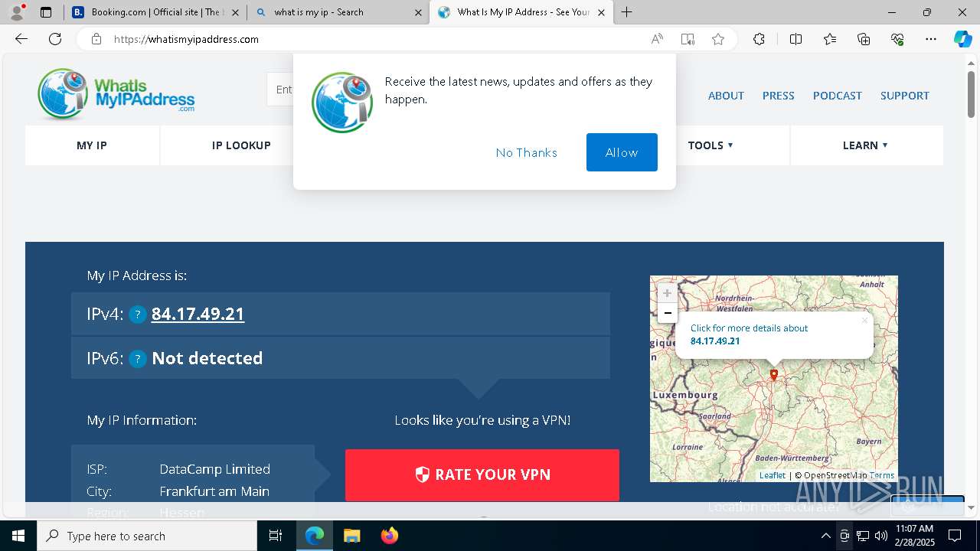The width and height of the screenshot is (980, 551).
Task: Click the WhatIsMyIPAddress logo
Action: [116, 95]
